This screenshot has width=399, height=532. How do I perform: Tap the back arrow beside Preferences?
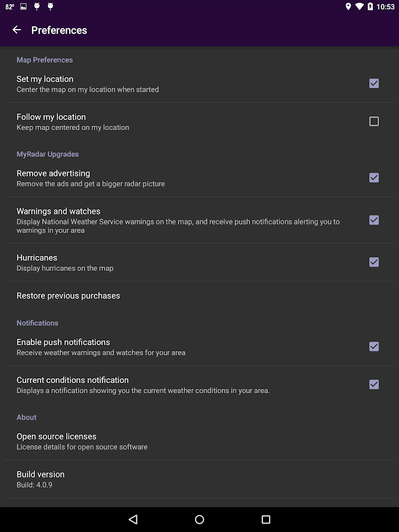click(17, 30)
